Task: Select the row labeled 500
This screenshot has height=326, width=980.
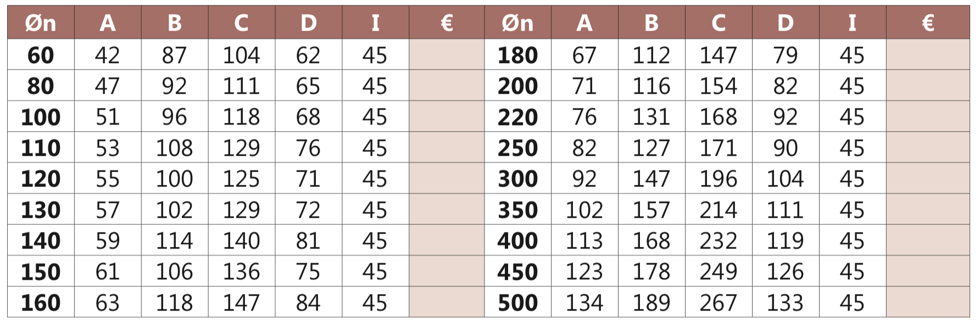Action: point(727,302)
